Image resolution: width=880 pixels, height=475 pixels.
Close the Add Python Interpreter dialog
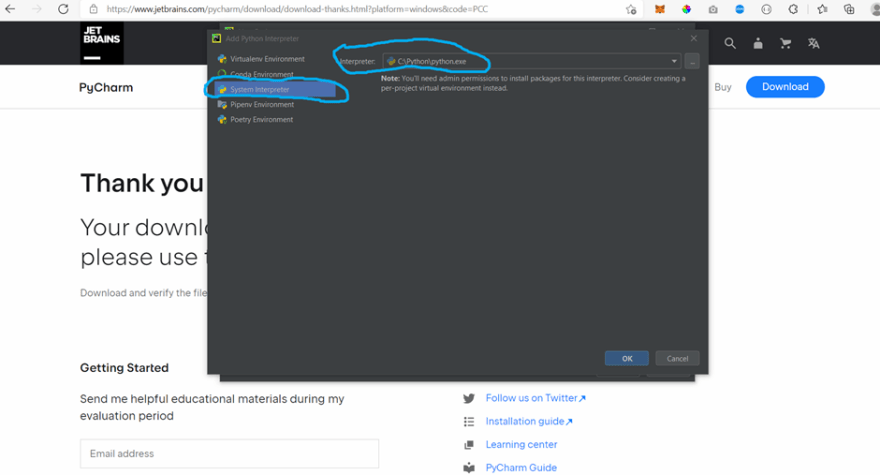tap(694, 38)
